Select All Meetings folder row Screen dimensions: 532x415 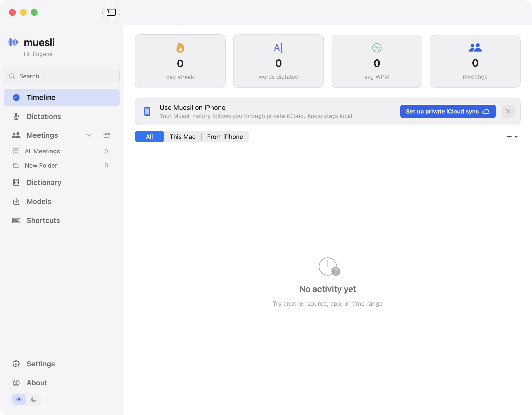[x=62, y=151]
